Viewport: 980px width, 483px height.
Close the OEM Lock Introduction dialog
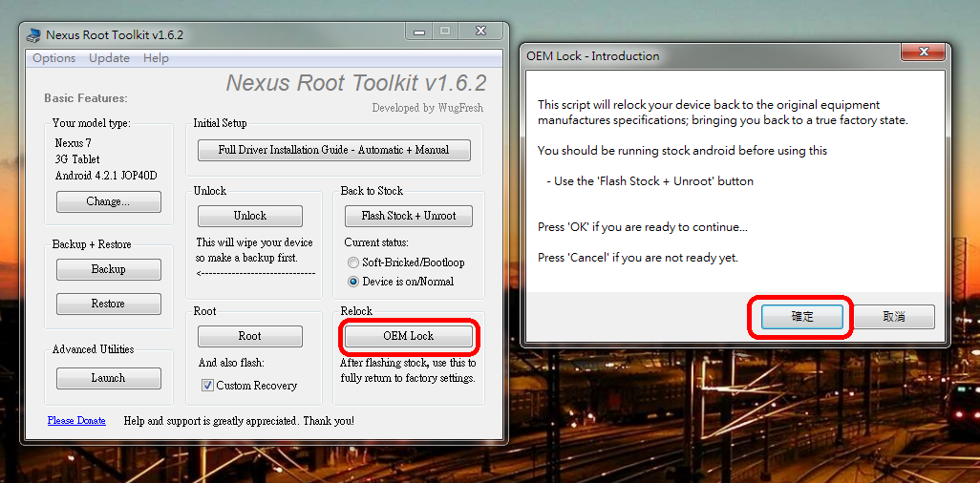coord(923,52)
